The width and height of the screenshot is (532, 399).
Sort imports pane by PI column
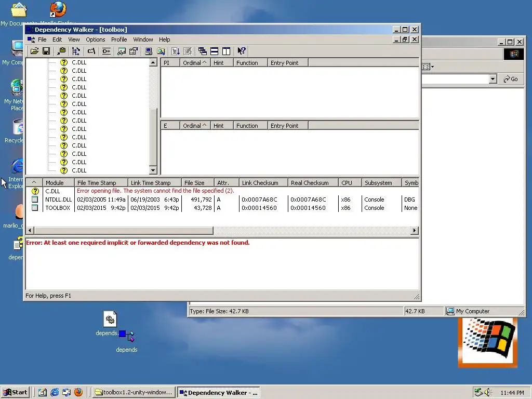pyautogui.click(x=170, y=63)
